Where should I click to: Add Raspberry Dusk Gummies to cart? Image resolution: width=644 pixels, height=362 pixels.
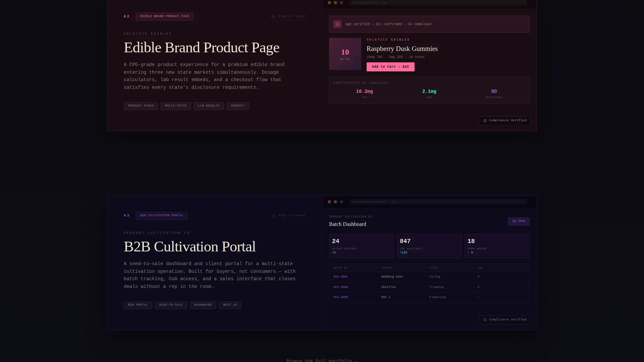coord(390,67)
